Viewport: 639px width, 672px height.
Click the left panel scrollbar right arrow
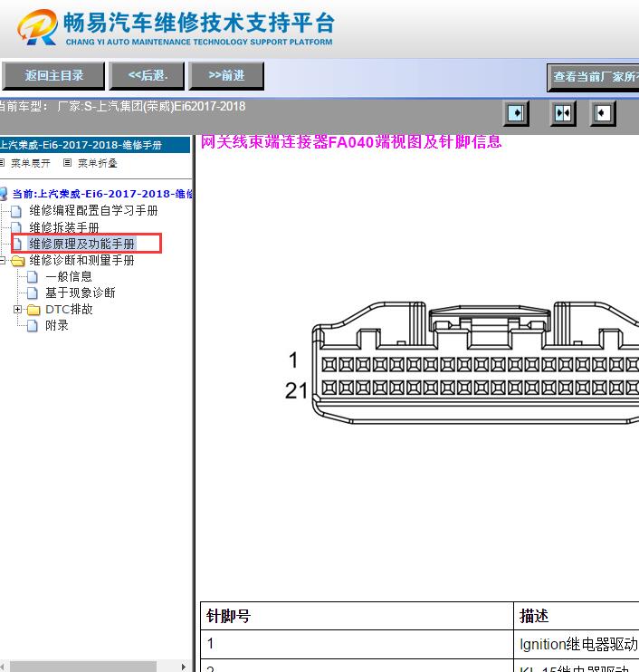184,667
